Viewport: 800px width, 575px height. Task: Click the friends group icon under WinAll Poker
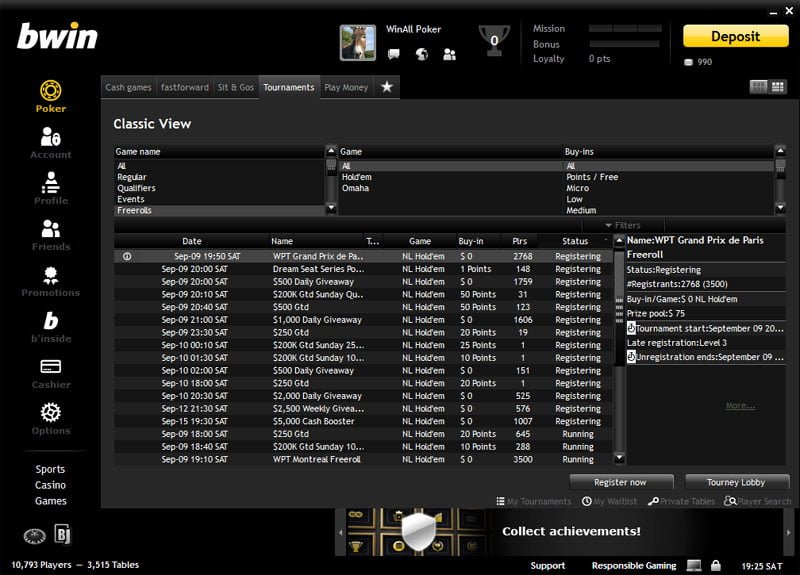coord(449,54)
